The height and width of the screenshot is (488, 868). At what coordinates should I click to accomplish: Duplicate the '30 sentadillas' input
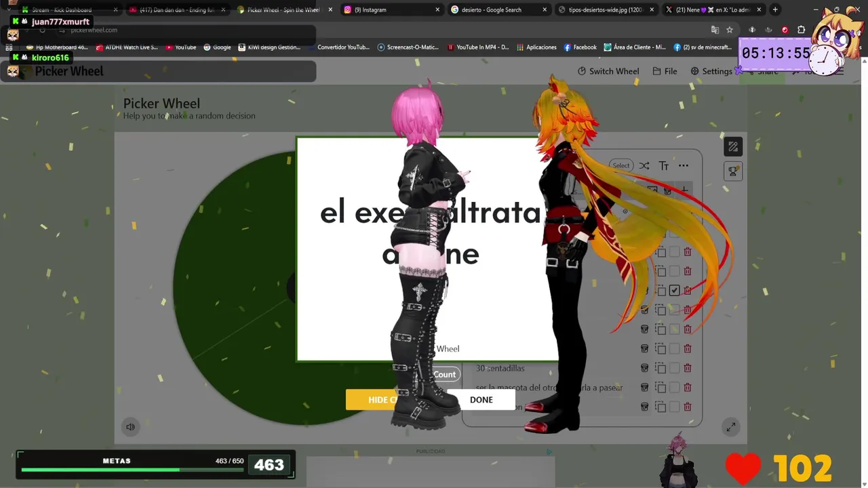661,368
